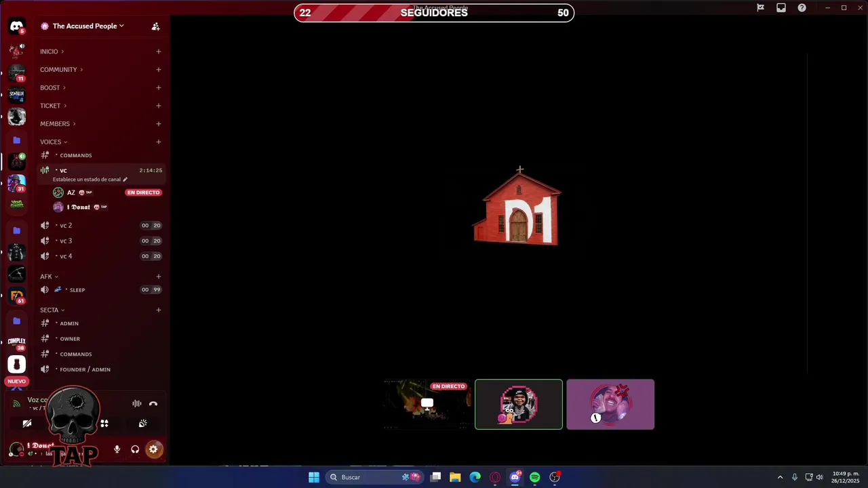Click the Buscar taskbar search field
Viewport: 868px width, 488px height.
click(x=374, y=477)
